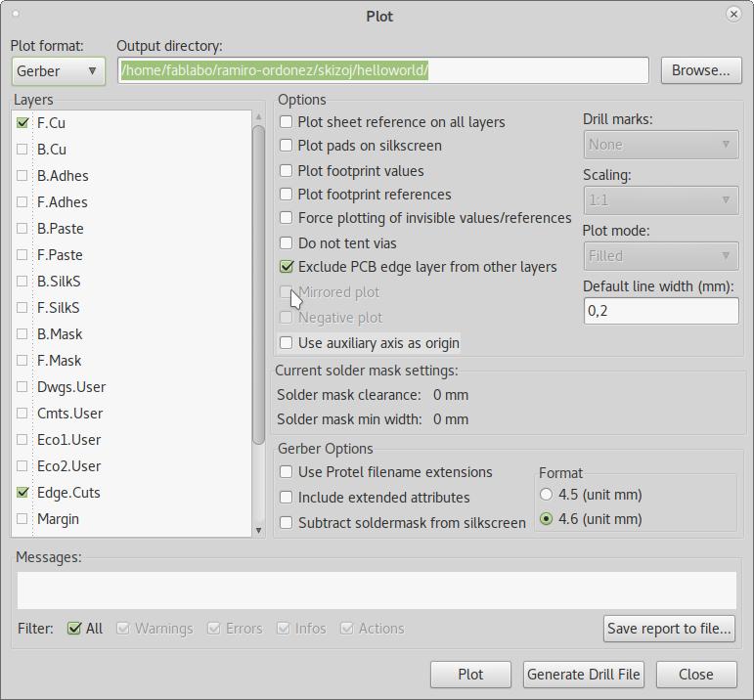This screenshot has width=754, height=700.
Task: Tick the B.Paste layer checkbox
Action: pos(22,229)
